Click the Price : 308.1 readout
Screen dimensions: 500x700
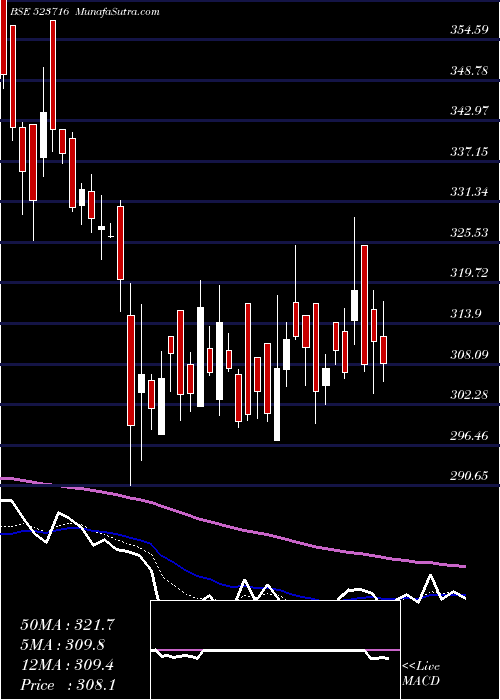(68, 685)
